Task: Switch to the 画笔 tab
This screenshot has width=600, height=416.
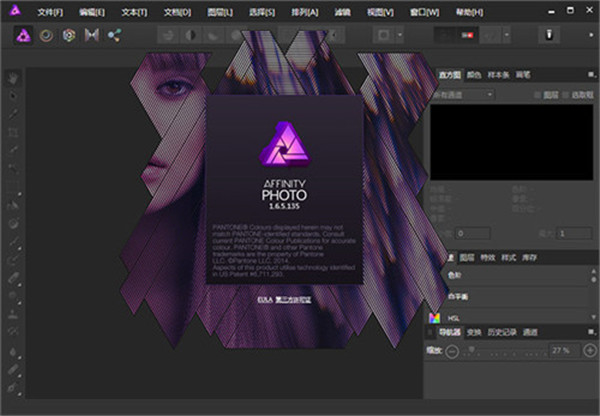Action: click(523, 75)
